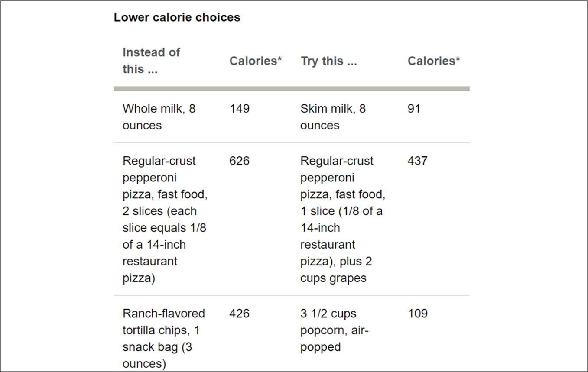Click the 626 calorie value
Image resolution: width=588 pixels, height=372 pixels.
240,161
